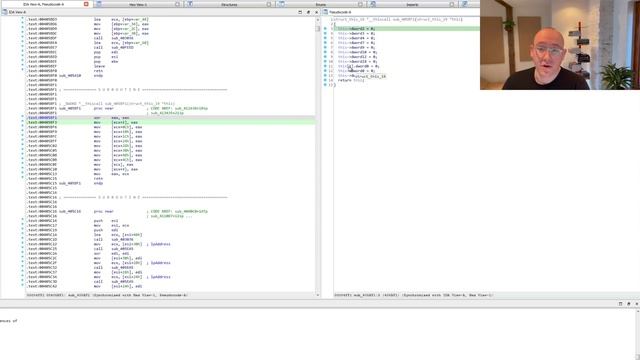The width and height of the screenshot is (640, 360).
Task: Close the Hex View-1 tab
Action: click(177, 4)
